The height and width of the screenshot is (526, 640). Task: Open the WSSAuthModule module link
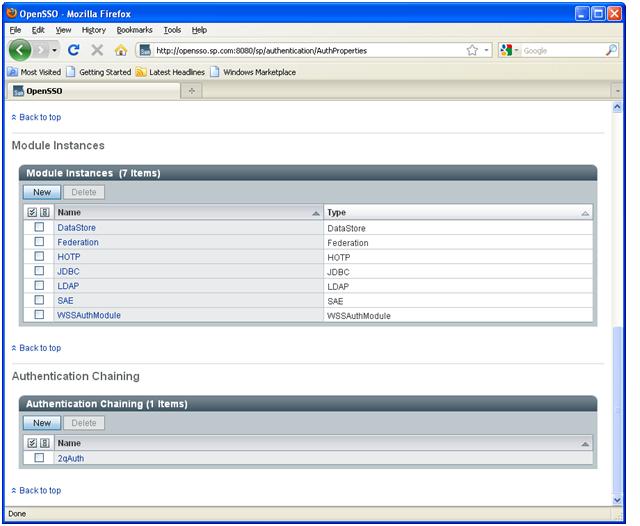89,315
